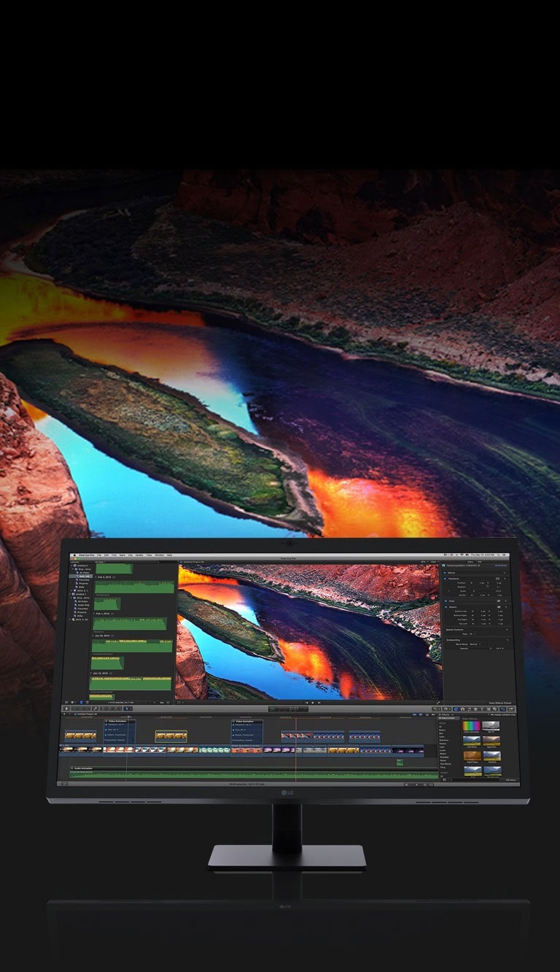Click the play button under the viewer

pyautogui.click(x=314, y=703)
